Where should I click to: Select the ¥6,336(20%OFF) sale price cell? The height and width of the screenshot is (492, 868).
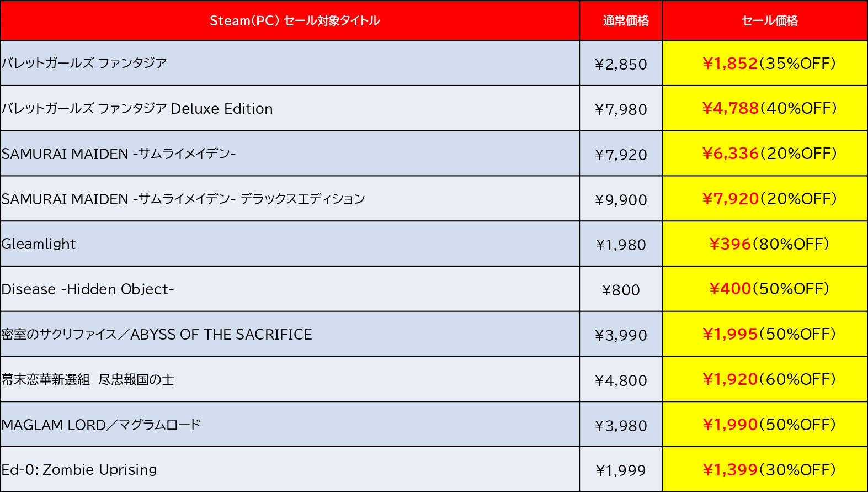(x=765, y=154)
